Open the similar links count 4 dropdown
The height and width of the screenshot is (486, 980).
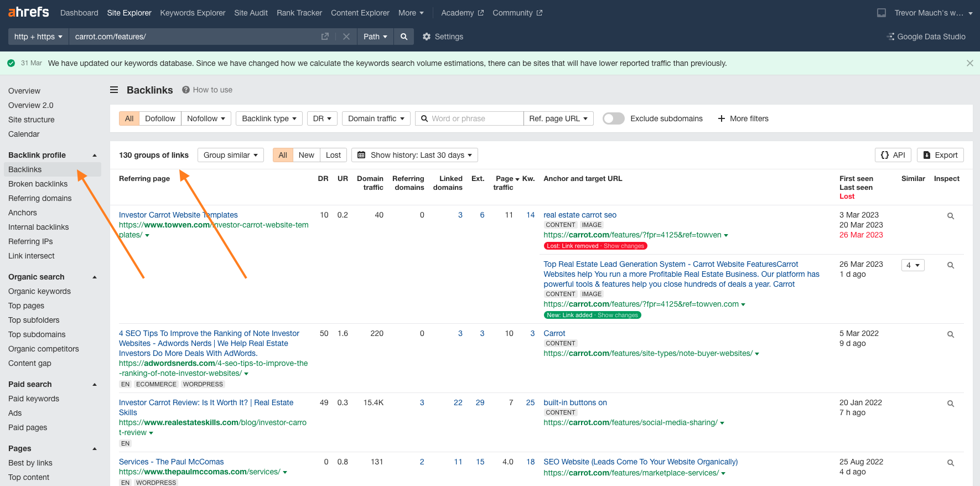coord(912,265)
